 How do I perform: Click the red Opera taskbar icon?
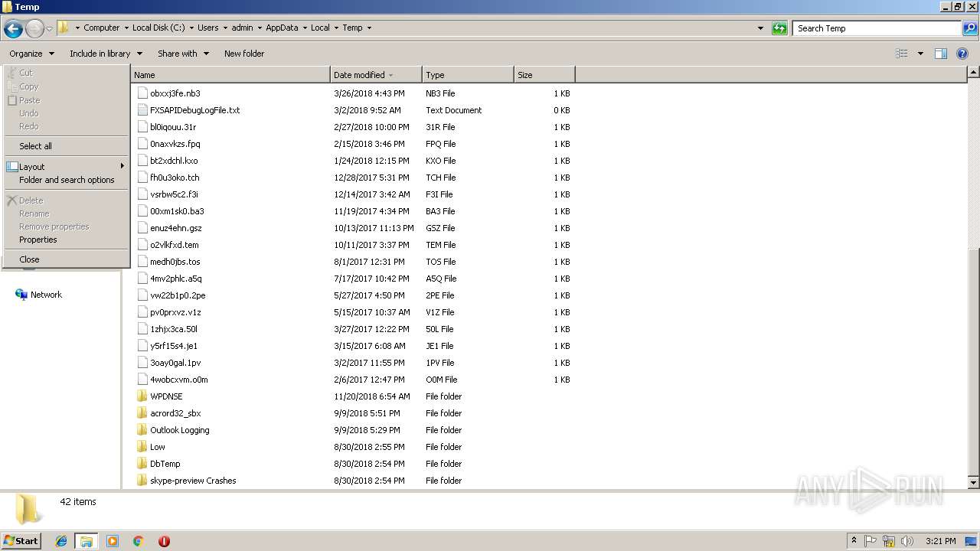164,541
